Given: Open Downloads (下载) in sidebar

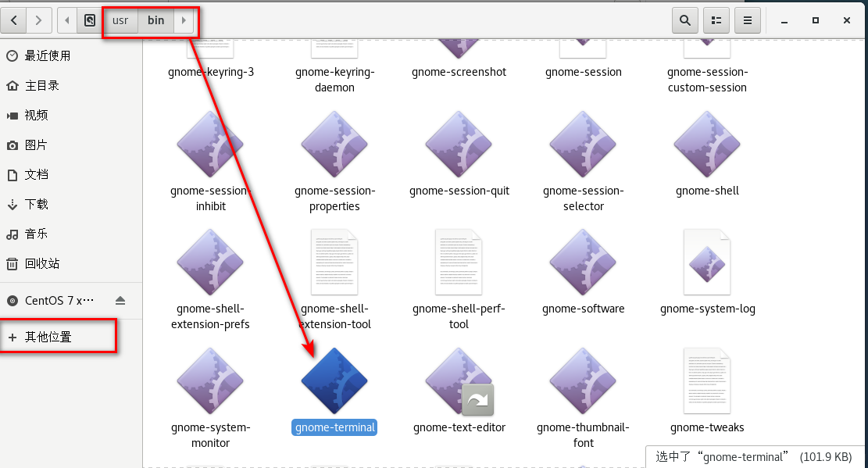Looking at the screenshot, I should (x=71, y=205).
